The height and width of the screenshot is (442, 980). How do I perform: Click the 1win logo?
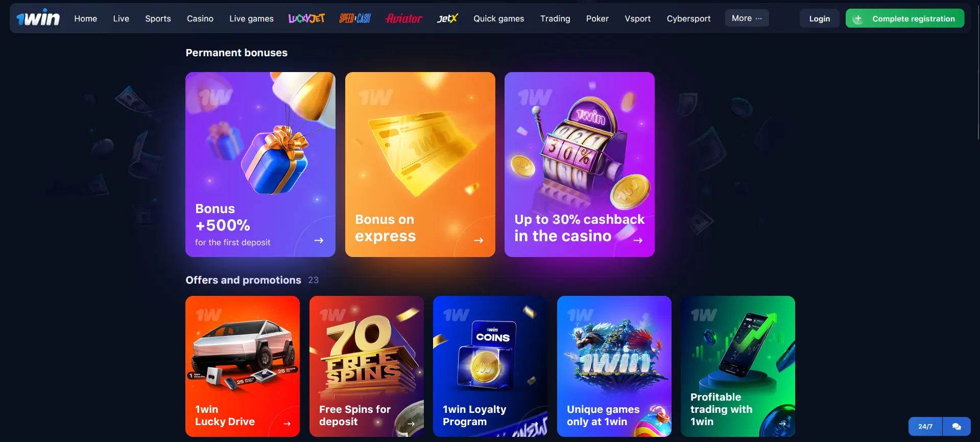pyautogui.click(x=38, y=18)
